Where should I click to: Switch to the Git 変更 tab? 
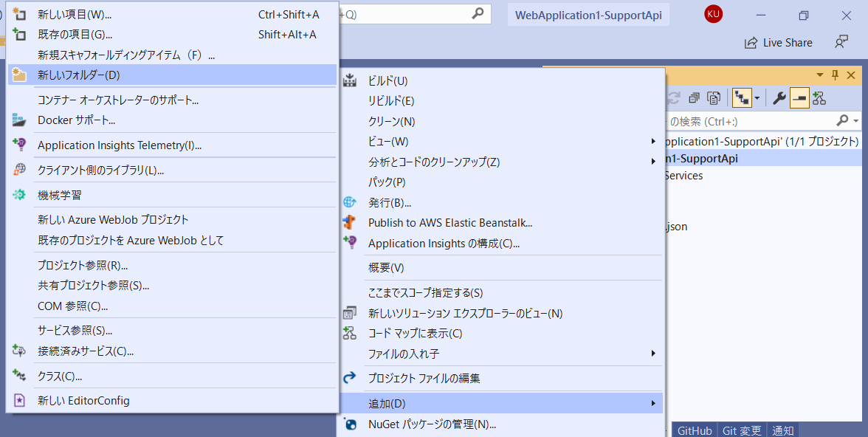742,430
